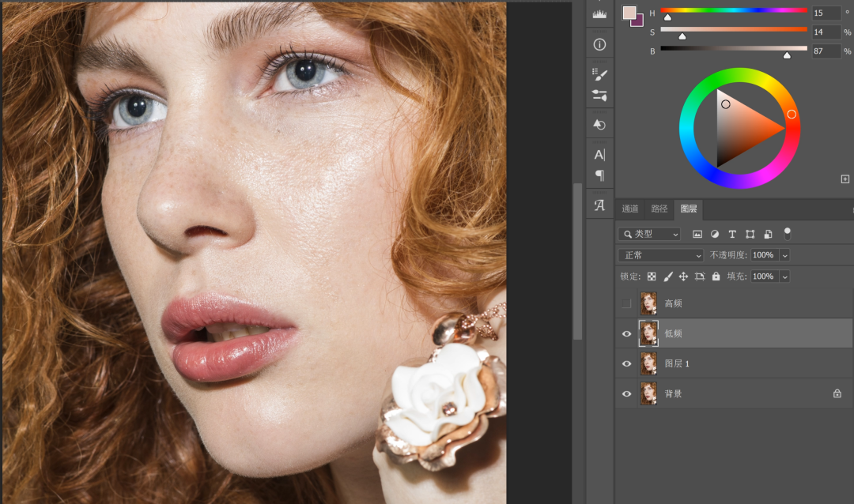Switch to the 路径 tab

coord(659,209)
